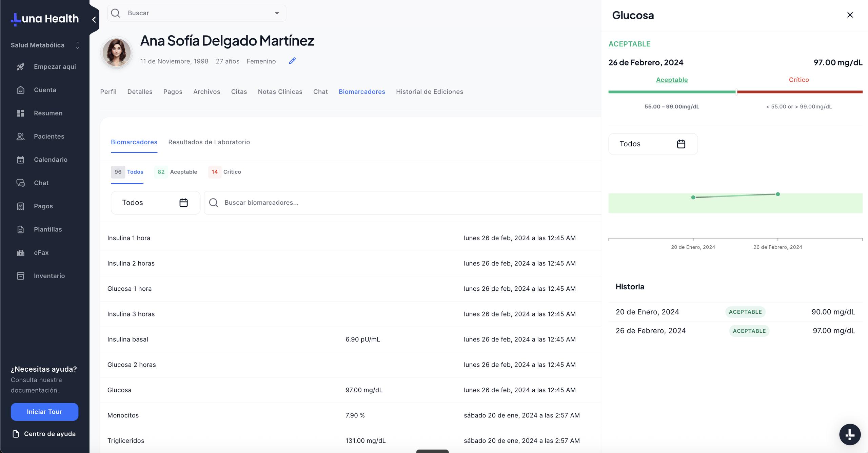
Task: Open the floating Luna plus button
Action: tap(850, 434)
